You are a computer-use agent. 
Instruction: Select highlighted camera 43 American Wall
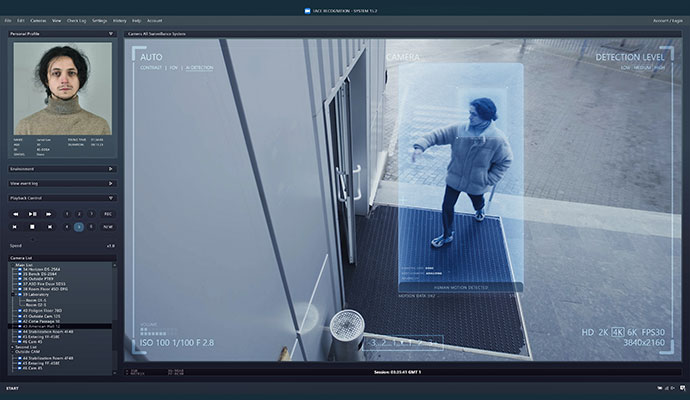point(60,327)
